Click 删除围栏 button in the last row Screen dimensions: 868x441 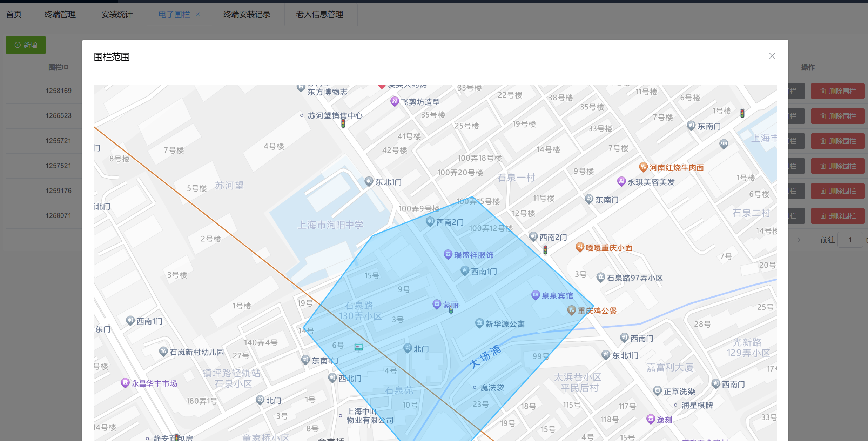pos(837,216)
